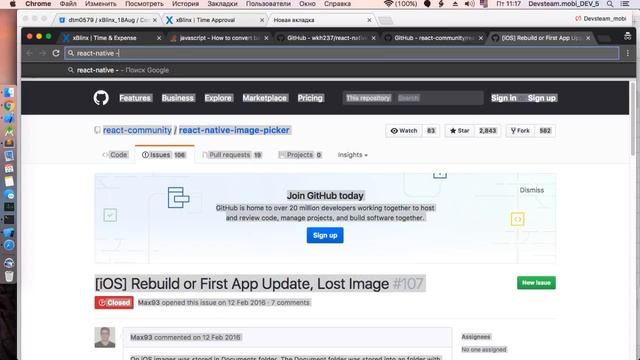Screen dimensions: 640x360
Task: Open Notes from the Dock
Action: tap(9, 182)
